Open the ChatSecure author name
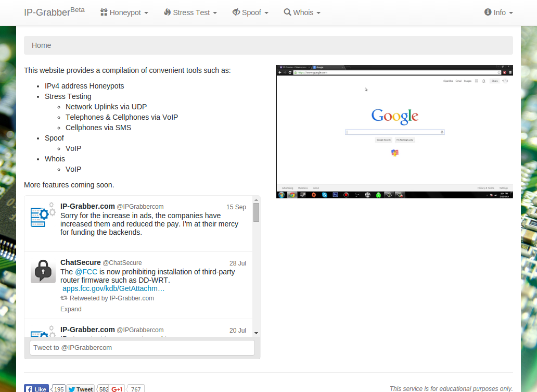537x392 pixels. coord(81,262)
